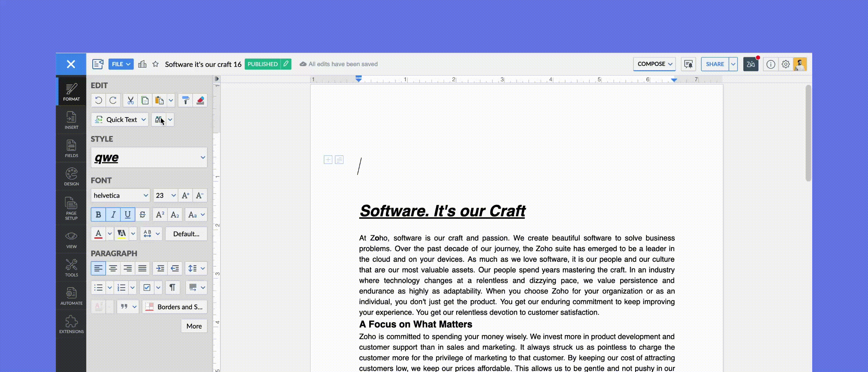Open the helvetica font family dropdown
The image size is (868, 372).
pyautogui.click(x=121, y=195)
